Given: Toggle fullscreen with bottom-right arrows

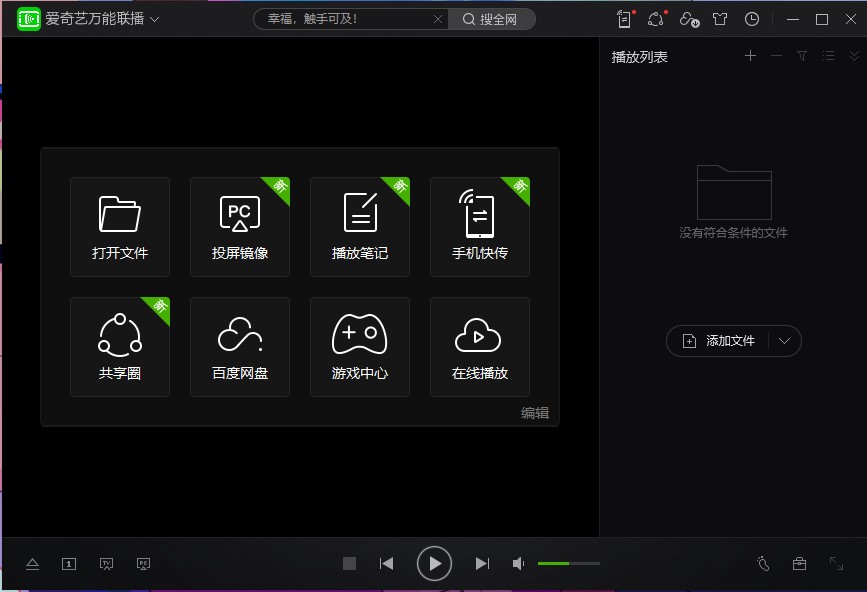Looking at the screenshot, I should click(x=837, y=563).
